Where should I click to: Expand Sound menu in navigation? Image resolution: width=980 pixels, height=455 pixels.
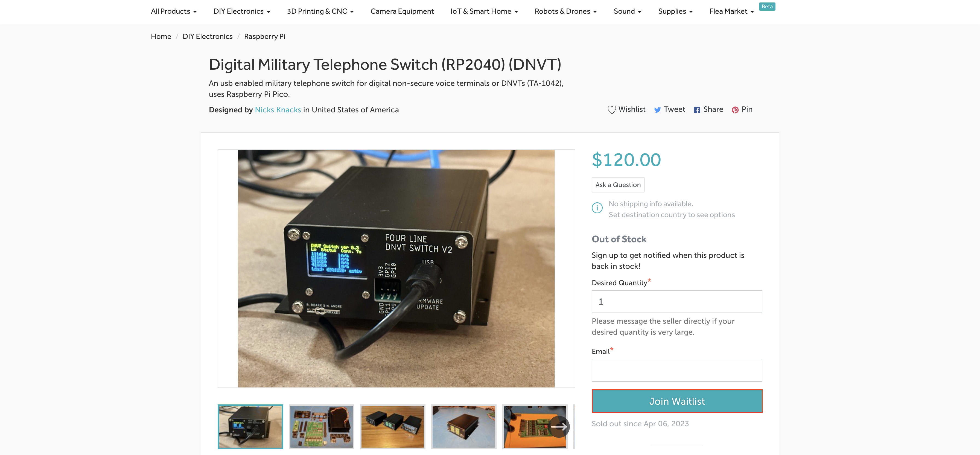point(627,11)
